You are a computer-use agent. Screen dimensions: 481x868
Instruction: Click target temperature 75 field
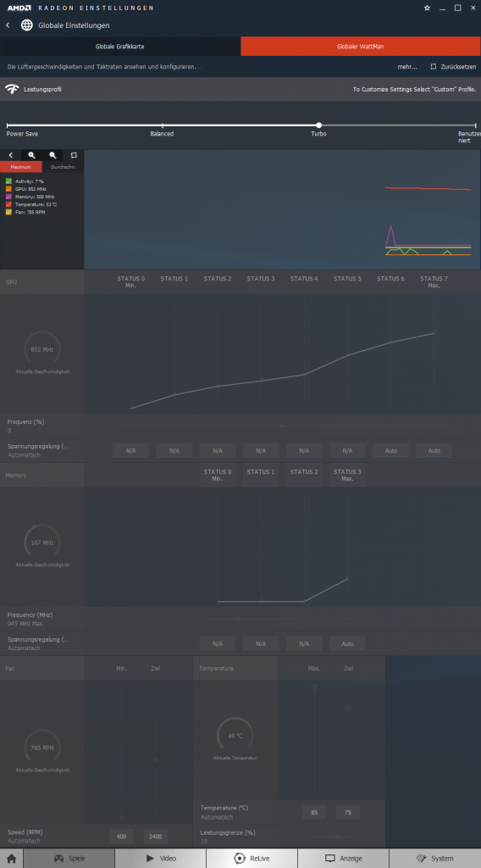pyautogui.click(x=348, y=812)
